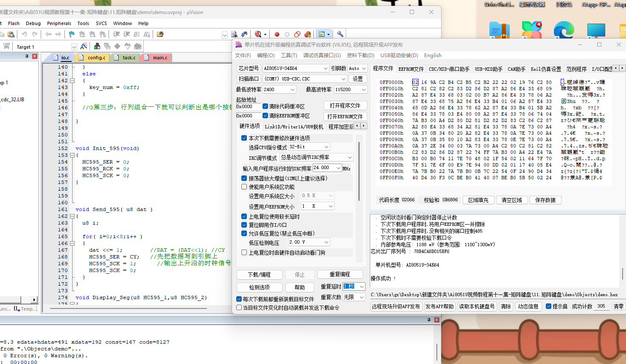Click the Find document icon in µVision
This screenshot has height=364, width=626.
click(x=234, y=34)
